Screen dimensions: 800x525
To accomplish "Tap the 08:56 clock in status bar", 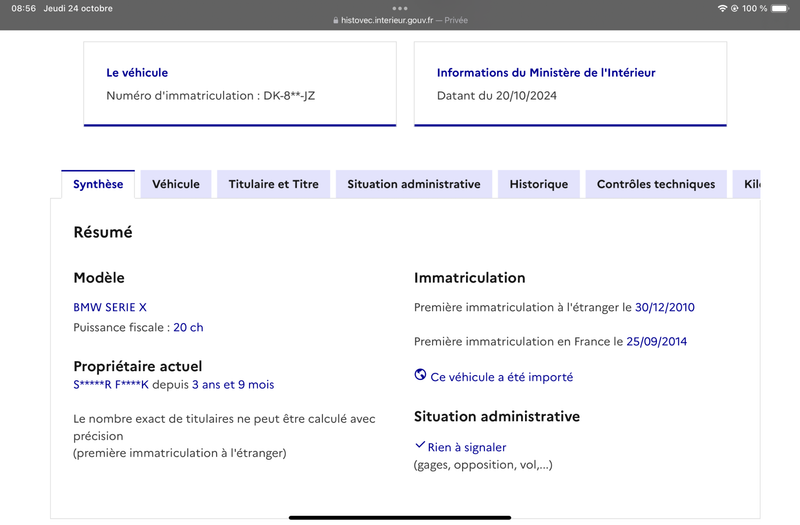I will click(23, 8).
